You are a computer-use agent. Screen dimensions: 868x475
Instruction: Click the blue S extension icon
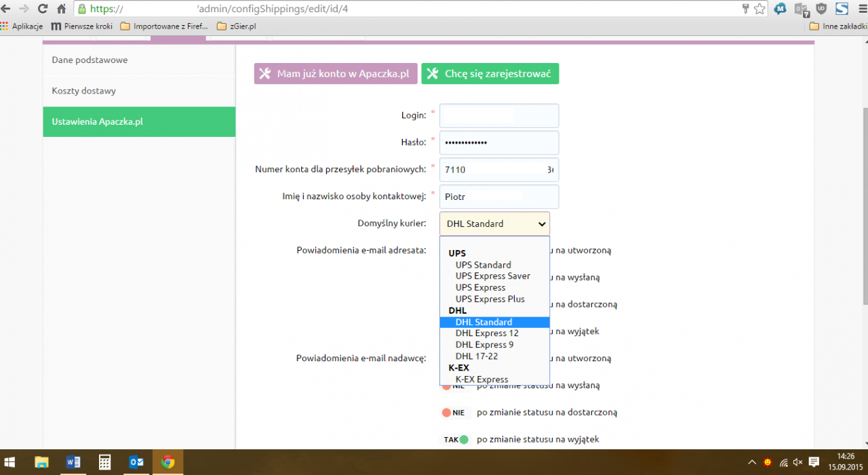[x=842, y=9]
